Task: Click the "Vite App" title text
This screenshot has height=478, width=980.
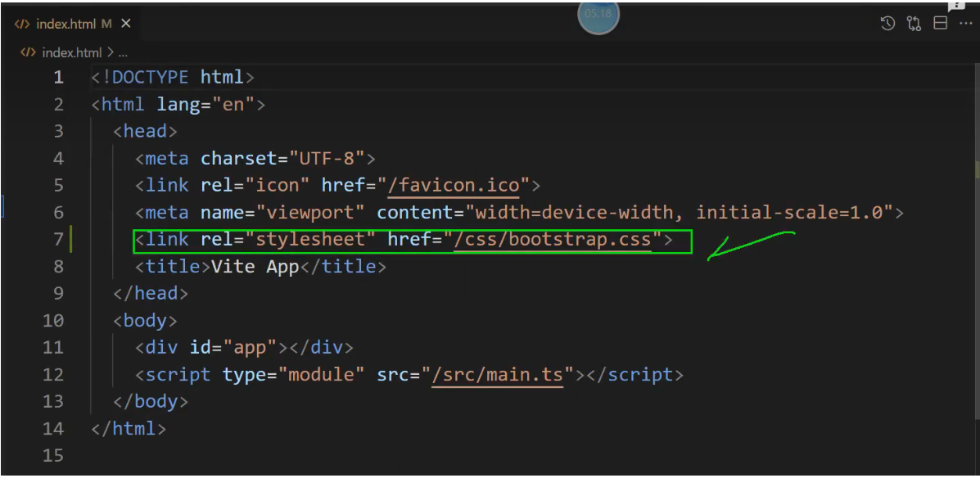Action: pyautogui.click(x=255, y=267)
